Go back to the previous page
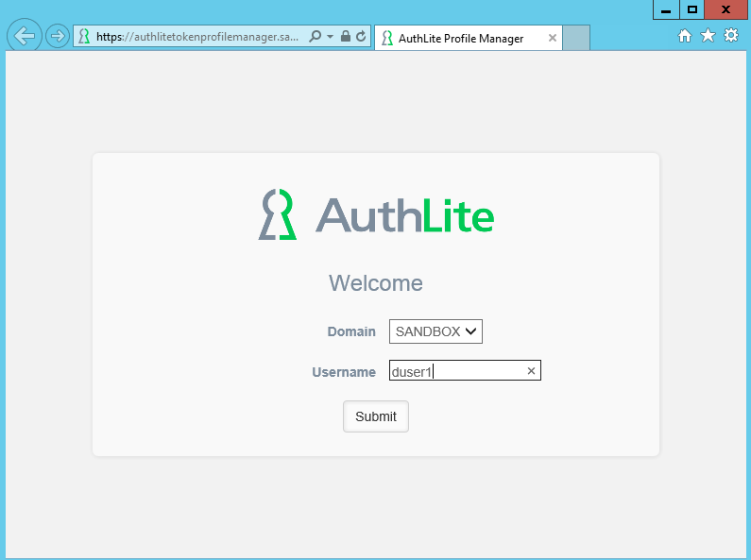Screen dimensions: 751x560 [24, 35]
